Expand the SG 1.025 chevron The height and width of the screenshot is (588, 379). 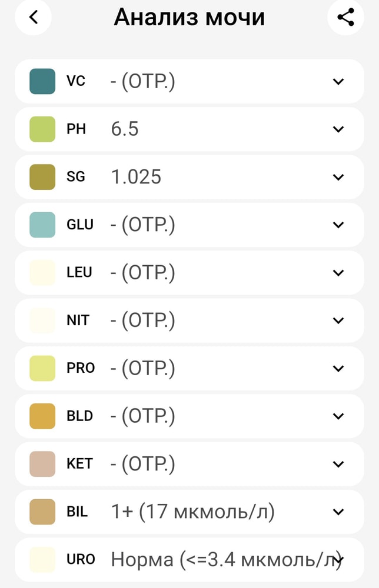[338, 177]
